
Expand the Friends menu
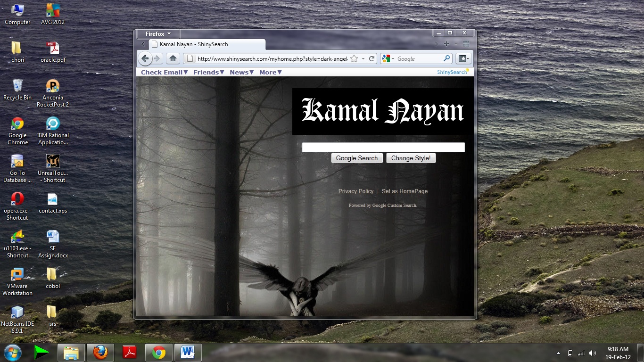pos(209,72)
